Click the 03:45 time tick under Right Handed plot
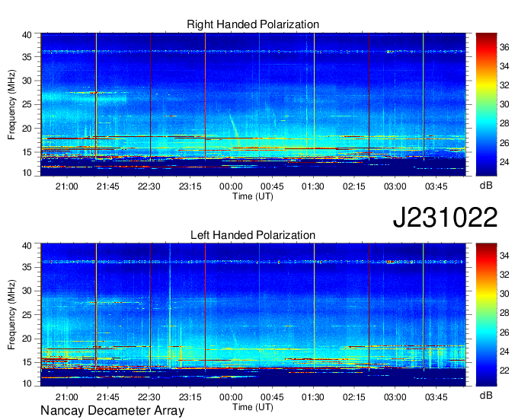The image size is (518, 420). pyautogui.click(x=436, y=186)
